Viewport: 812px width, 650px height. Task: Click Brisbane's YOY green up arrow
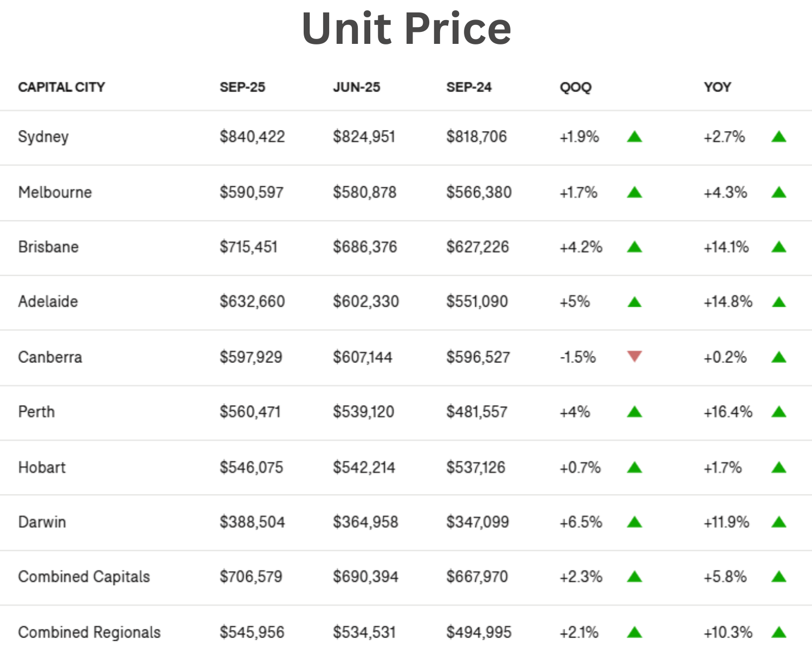(778, 248)
